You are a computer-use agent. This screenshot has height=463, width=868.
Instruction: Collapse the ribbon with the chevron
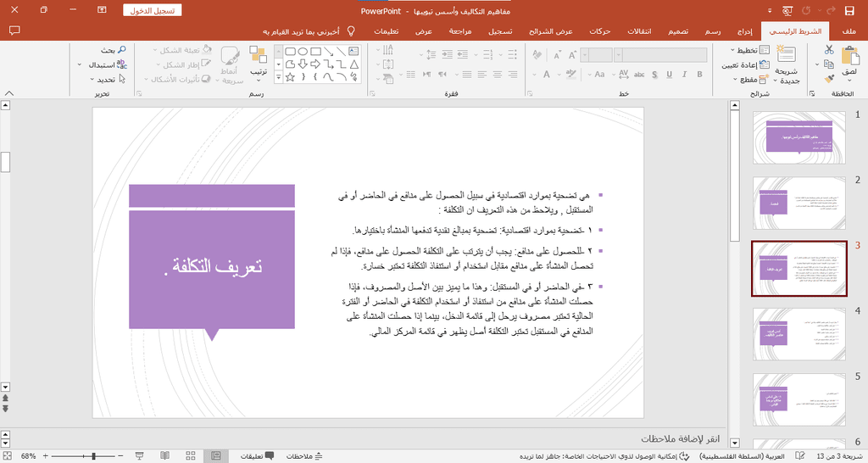[x=9, y=93]
